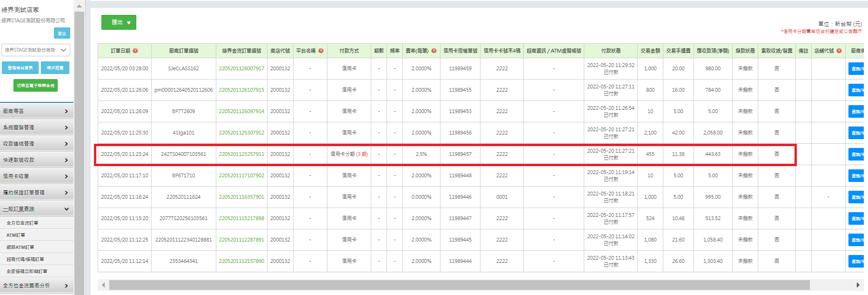Select net amount cell 2,058.00
Image resolution: width=868 pixels, height=295 pixels.
coord(713,133)
